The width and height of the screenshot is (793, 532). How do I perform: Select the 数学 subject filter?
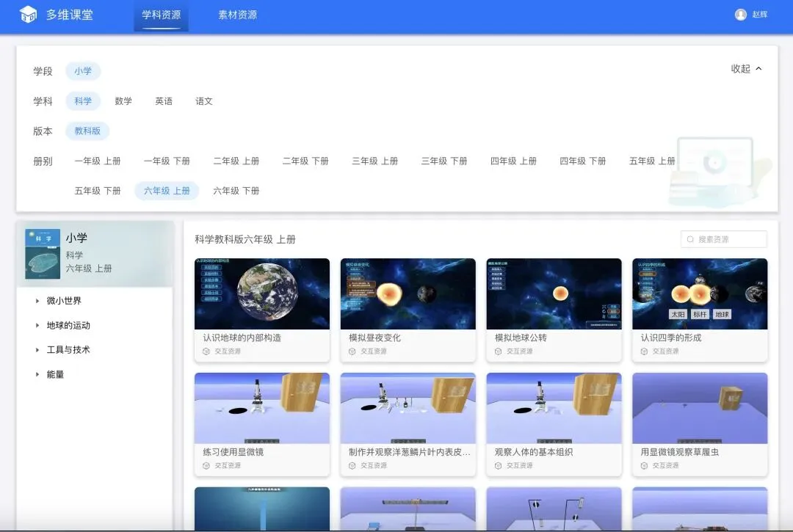click(x=123, y=101)
